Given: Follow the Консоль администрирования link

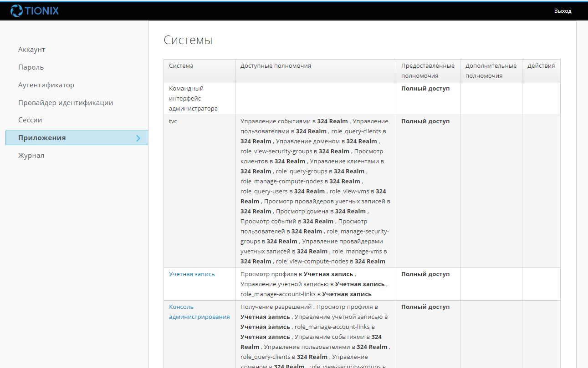Looking at the screenshot, I should 199,312.
